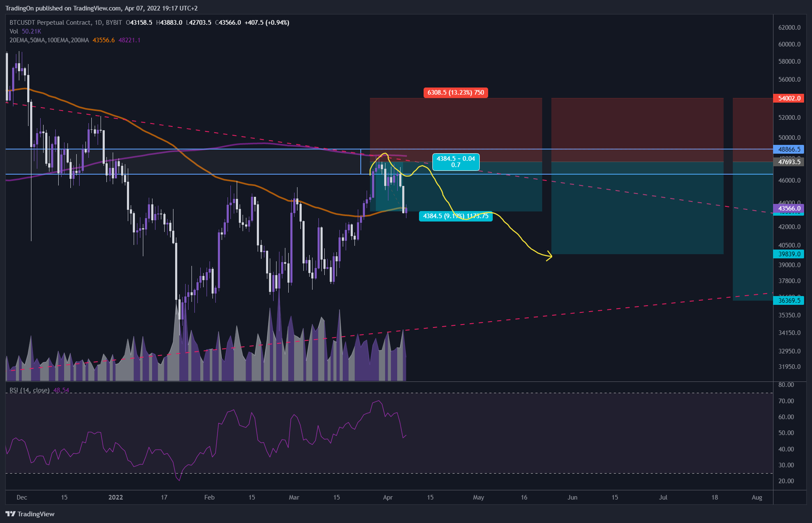Click the 62000.0 price axis label

pos(789,28)
